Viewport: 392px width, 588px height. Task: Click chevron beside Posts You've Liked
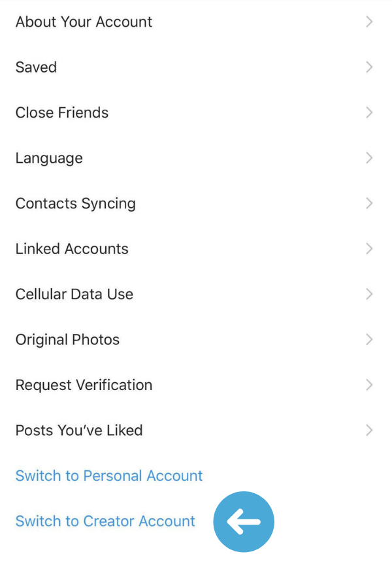369,430
